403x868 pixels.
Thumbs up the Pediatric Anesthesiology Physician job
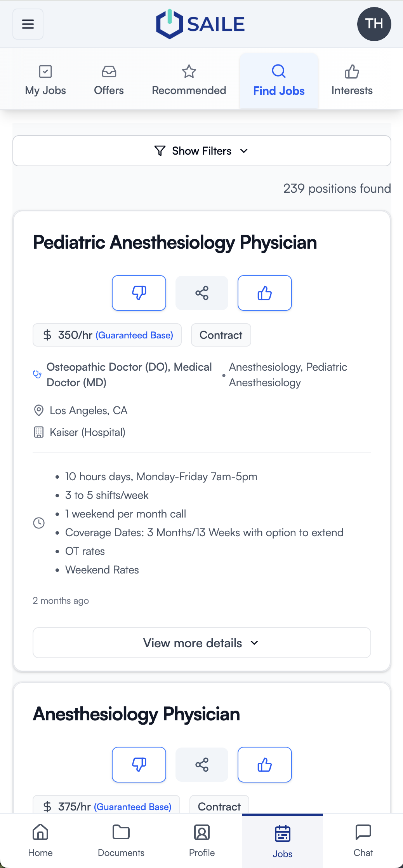click(x=265, y=293)
